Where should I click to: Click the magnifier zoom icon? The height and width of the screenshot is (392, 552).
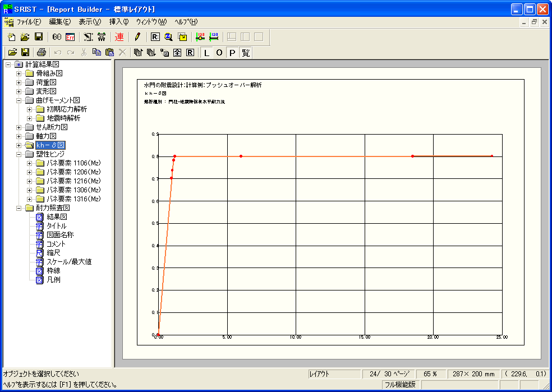click(x=169, y=37)
